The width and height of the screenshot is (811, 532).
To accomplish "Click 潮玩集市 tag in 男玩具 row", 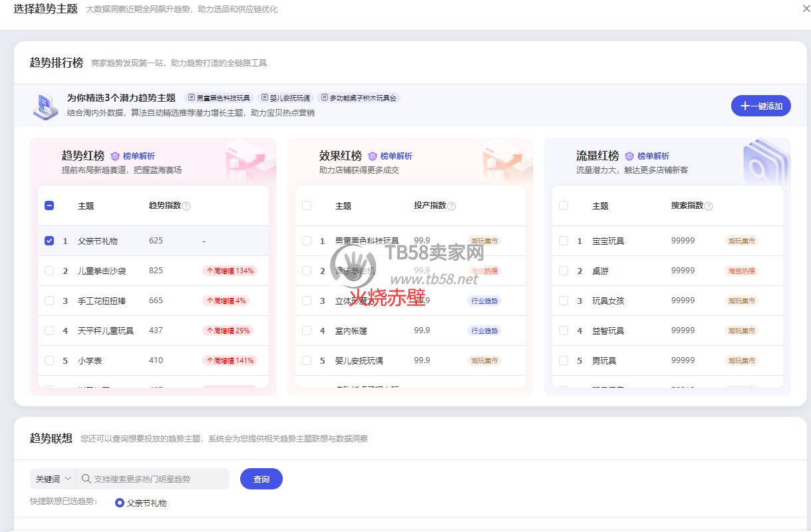I will pos(741,360).
